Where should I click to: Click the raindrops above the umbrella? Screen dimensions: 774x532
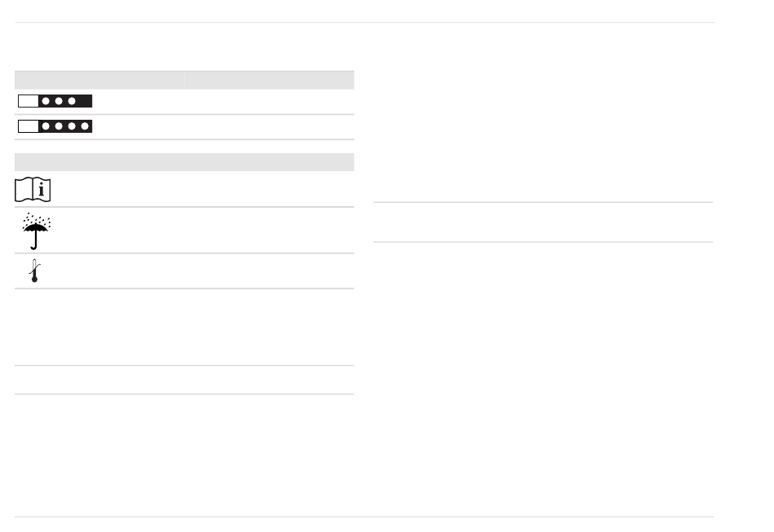coord(37,218)
